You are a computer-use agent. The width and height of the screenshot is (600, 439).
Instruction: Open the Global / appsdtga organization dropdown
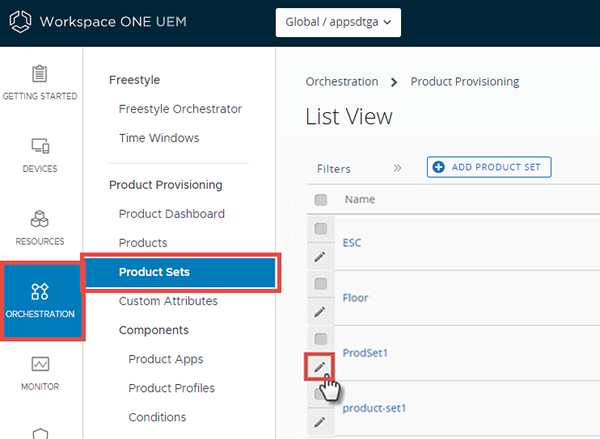coord(338,23)
